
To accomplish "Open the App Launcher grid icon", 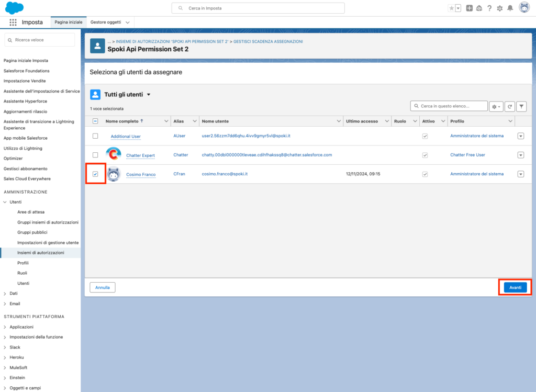I will click(13, 23).
